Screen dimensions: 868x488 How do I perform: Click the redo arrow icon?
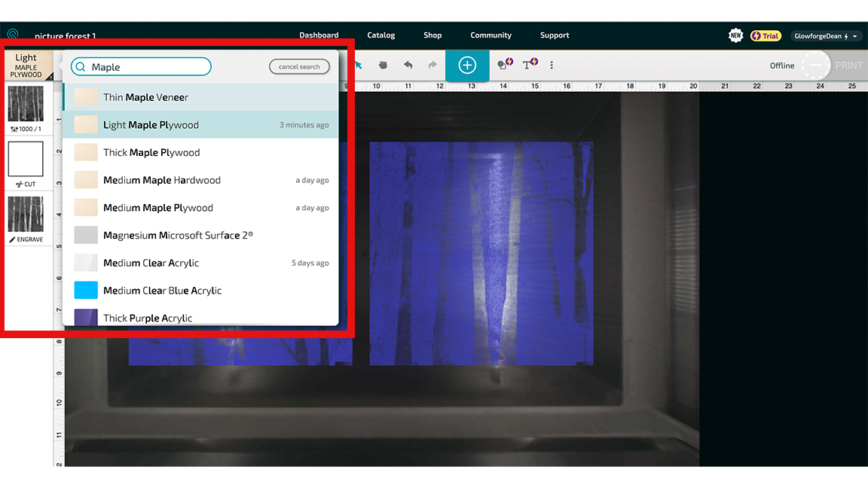pos(432,66)
